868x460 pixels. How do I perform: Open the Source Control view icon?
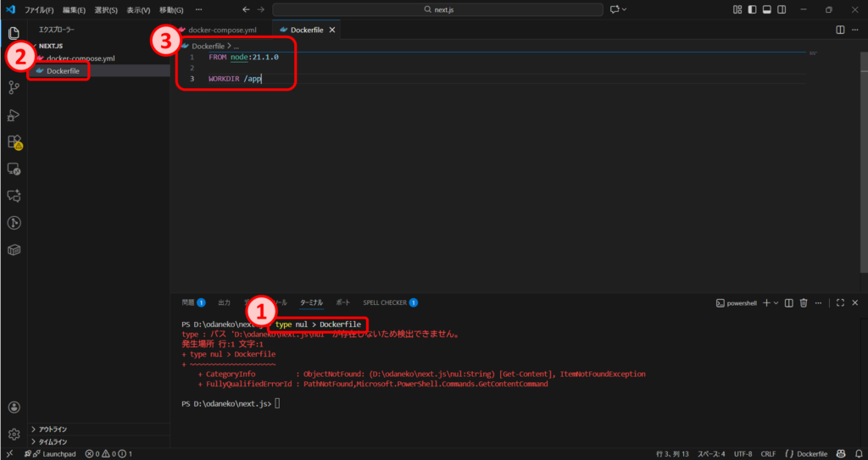14,87
